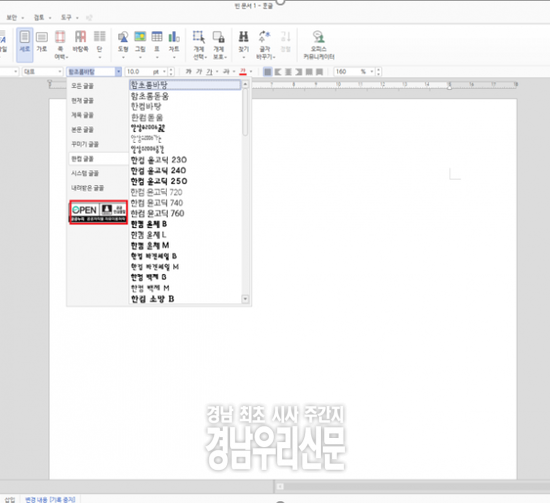Click 변경 내용 [기록 중지] status bar item
550x503 pixels.
pos(50,499)
